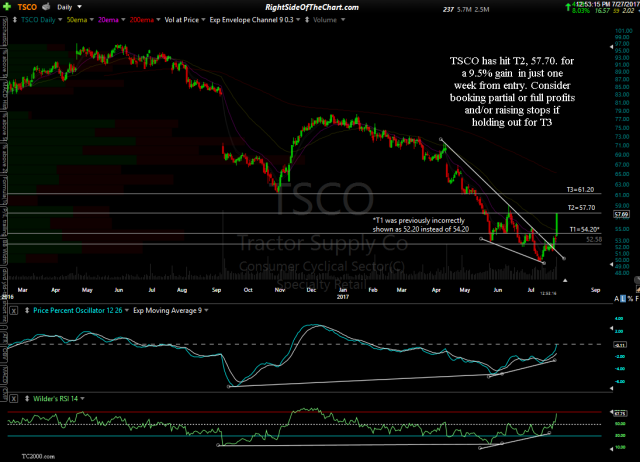Click the Exp Moving Average 9 label
Viewport: 640px width, 462px height.
167,311
